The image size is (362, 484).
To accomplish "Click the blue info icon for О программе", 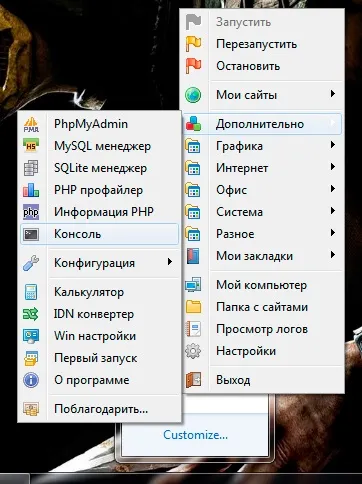I will [x=31, y=380].
